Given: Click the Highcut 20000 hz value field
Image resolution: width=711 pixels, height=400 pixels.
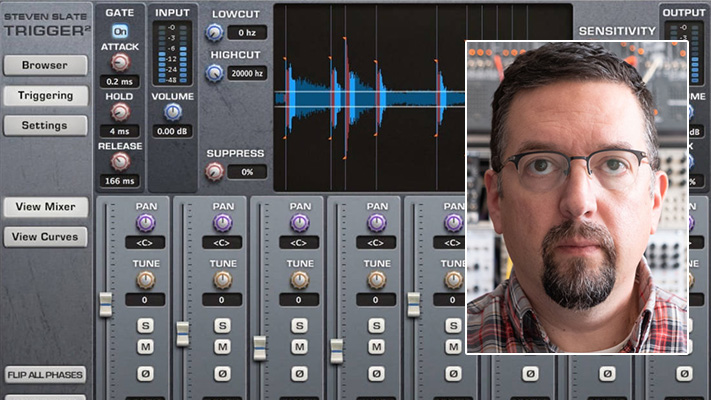Looking at the screenshot, I should (x=246, y=73).
